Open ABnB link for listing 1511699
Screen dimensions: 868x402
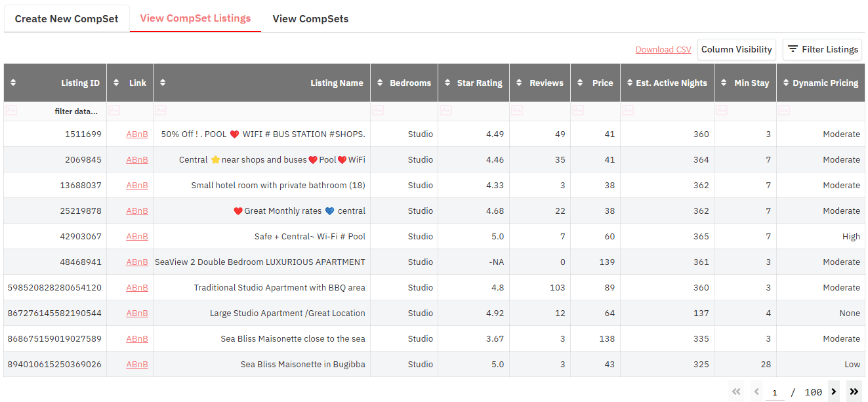[137, 134]
